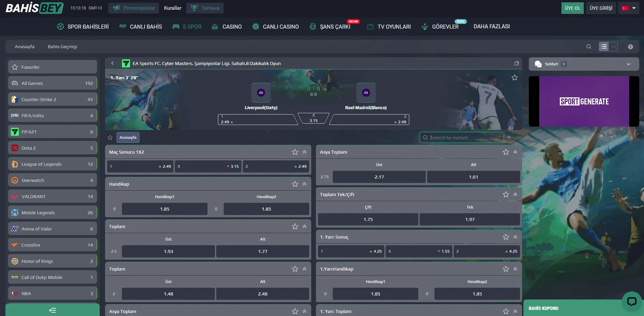The height and width of the screenshot is (316, 644).
Task: Open Bahis Geçmişi link
Action: point(62,46)
